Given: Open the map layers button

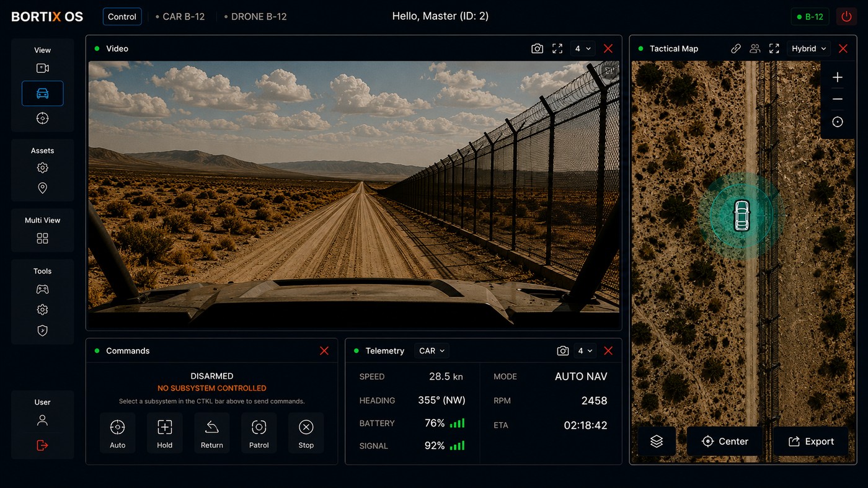Looking at the screenshot, I should 657,441.
